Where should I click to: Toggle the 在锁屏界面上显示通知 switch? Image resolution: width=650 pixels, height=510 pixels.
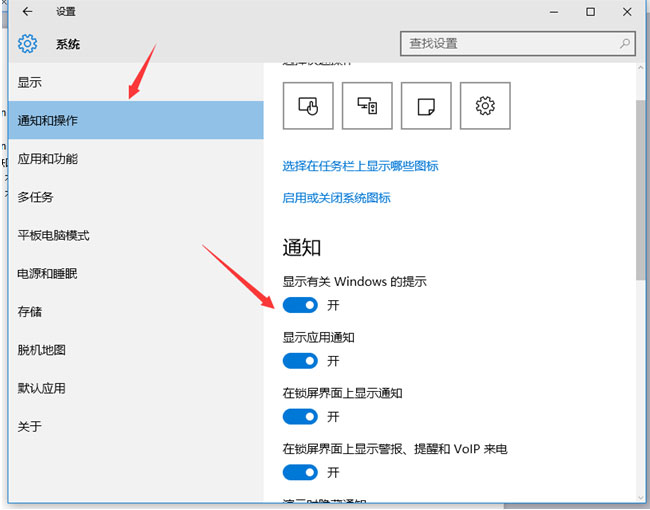pyautogui.click(x=300, y=416)
